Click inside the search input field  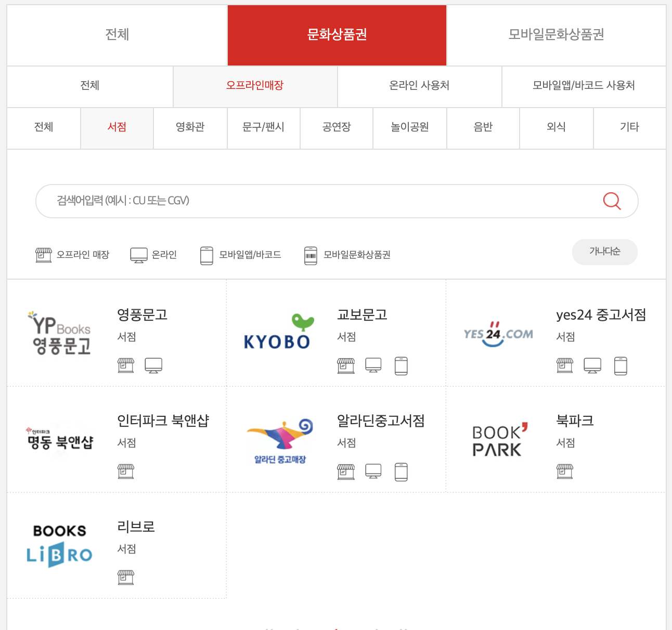coord(312,201)
